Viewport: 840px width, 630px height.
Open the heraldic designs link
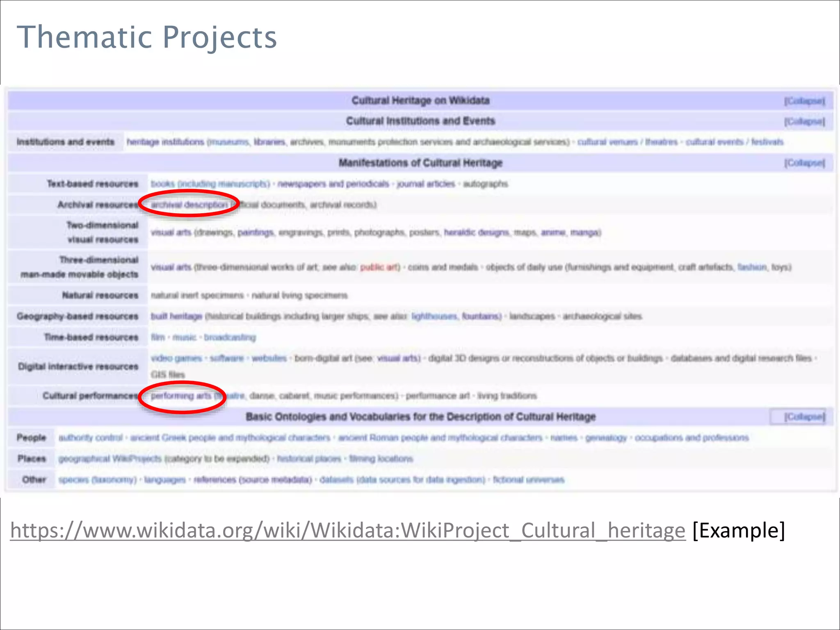pos(476,233)
